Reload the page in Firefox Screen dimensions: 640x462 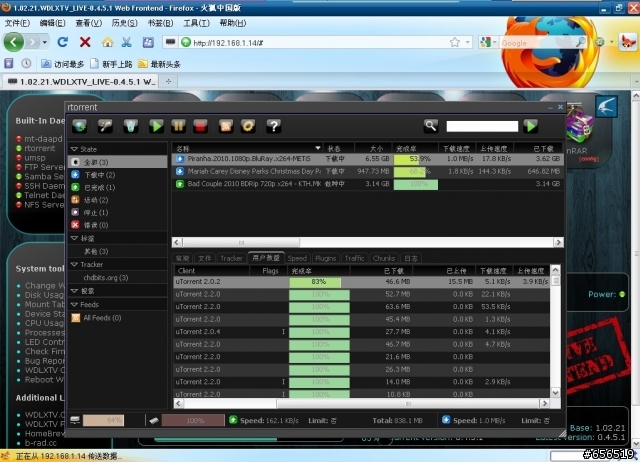pos(63,42)
